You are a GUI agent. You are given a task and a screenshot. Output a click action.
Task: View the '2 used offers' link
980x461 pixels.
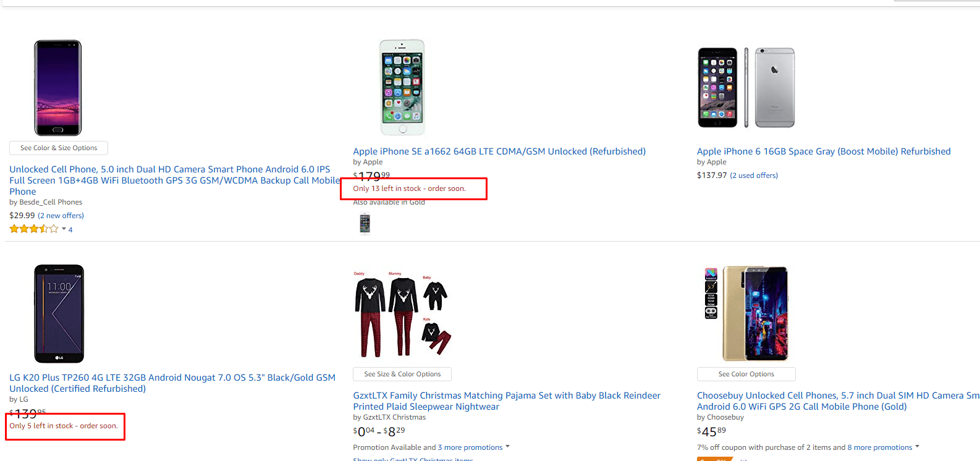[754, 176]
